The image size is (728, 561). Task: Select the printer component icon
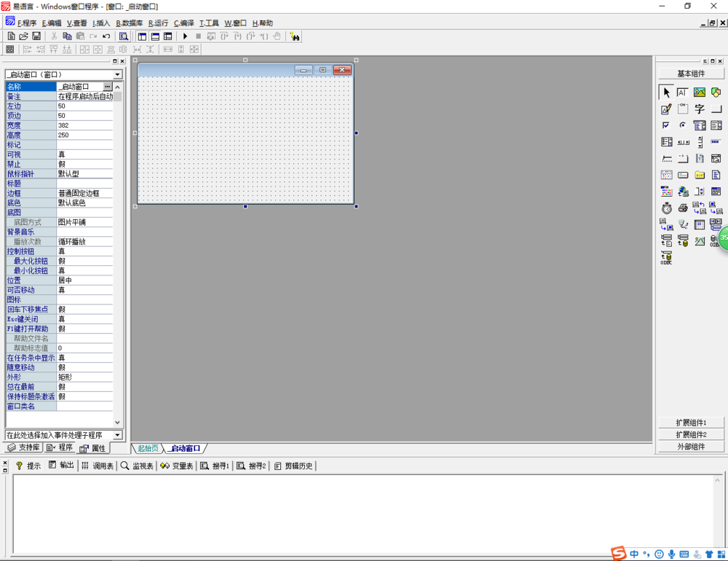point(683,208)
